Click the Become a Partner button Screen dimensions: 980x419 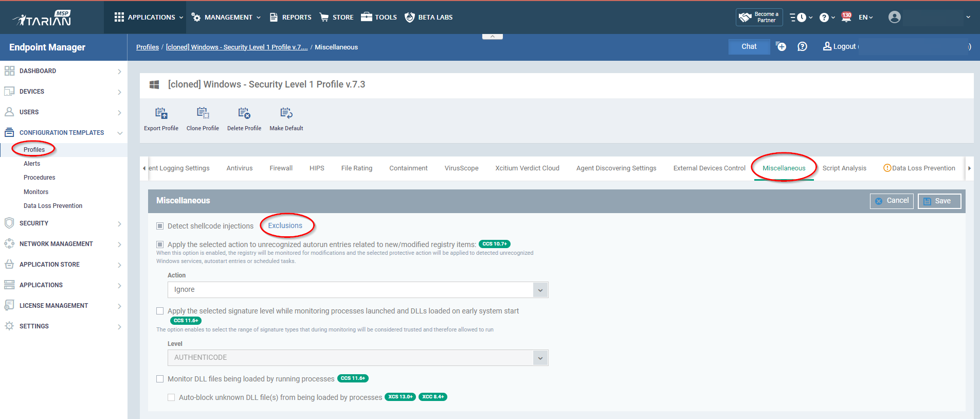coord(759,17)
